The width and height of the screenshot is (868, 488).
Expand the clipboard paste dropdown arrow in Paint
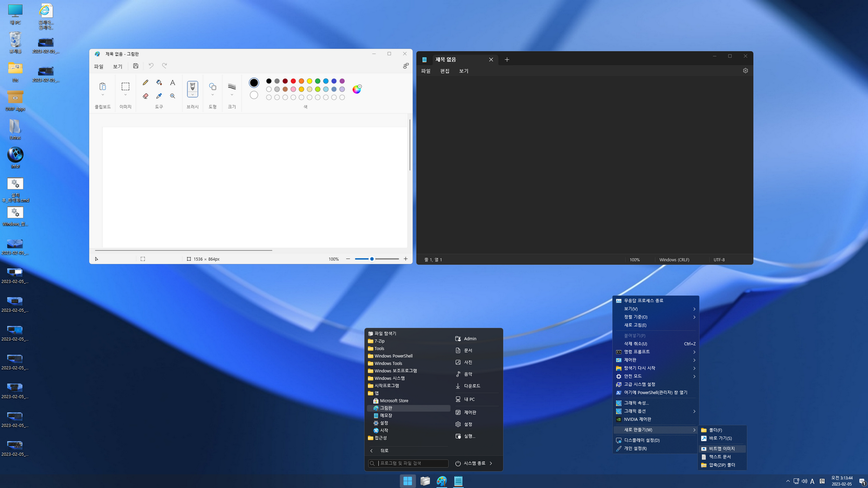pos(103,95)
